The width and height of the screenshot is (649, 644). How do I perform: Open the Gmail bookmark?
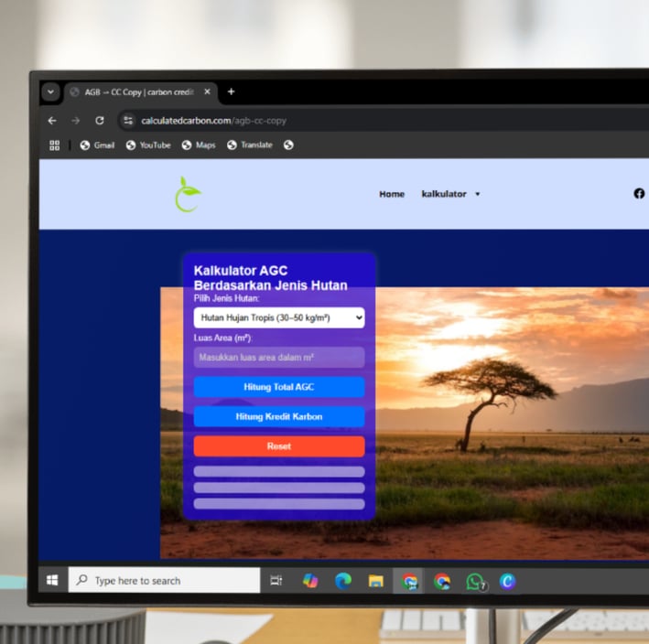point(97,145)
